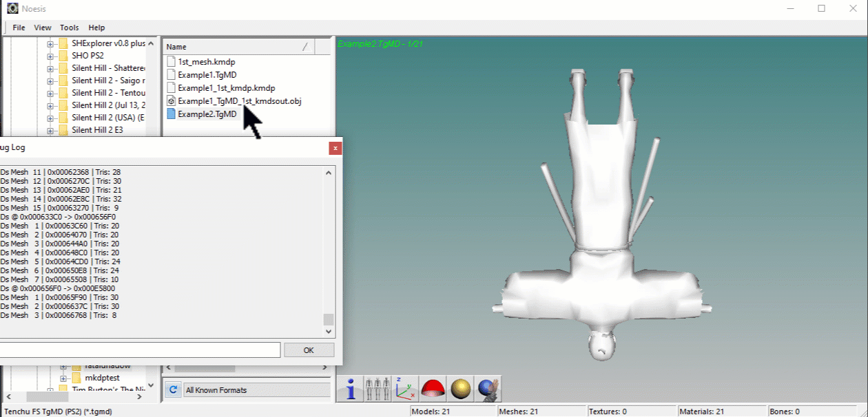Expand the Silent Hill 2 E3 folder
Image resolution: width=868 pixels, height=417 pixels.
tap(50, 130)
